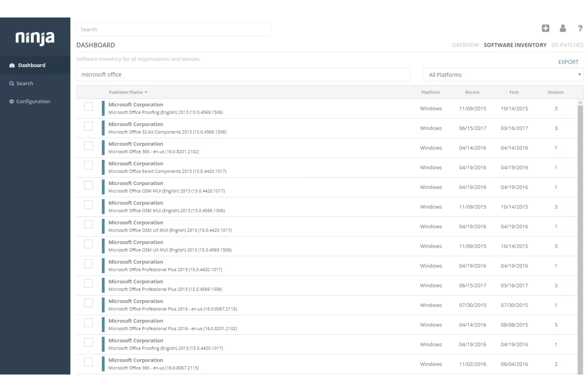The height and width of the screenshot is (392, 588).
Task: Open the help question mark icon
Action: point(580,28)
